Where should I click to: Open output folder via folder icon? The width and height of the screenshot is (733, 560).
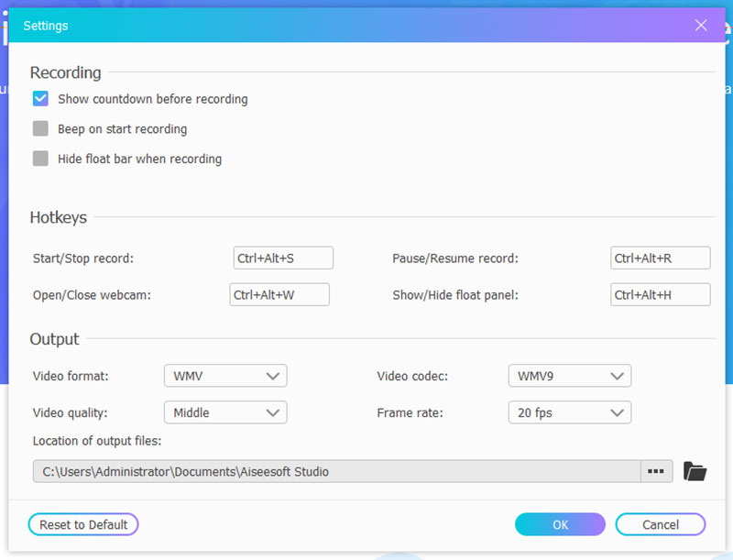point(695,471)
